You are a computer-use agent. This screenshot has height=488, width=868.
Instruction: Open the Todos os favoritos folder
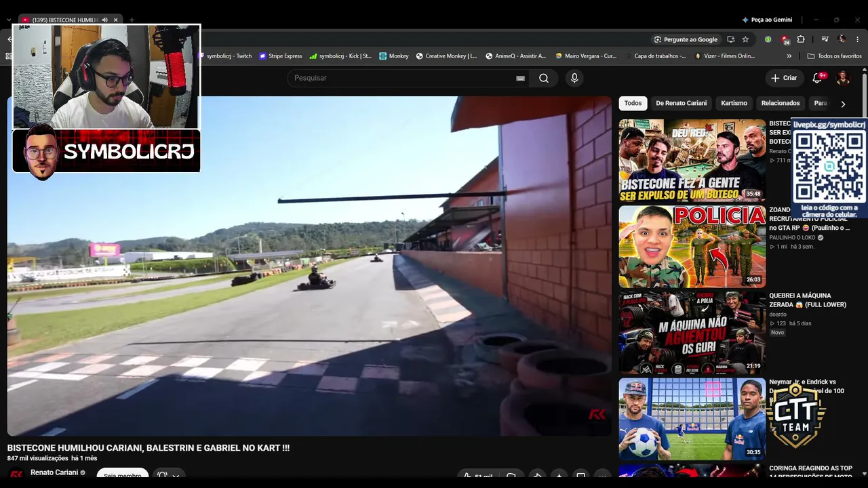click(835, 56)
